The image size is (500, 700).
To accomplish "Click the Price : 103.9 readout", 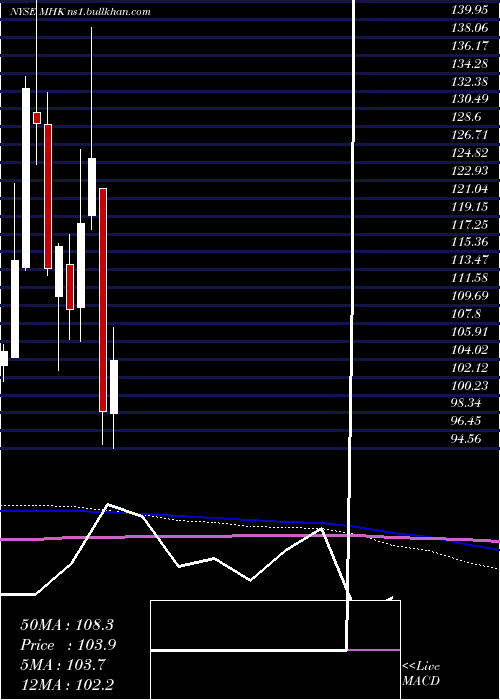I will click(68, 645).
